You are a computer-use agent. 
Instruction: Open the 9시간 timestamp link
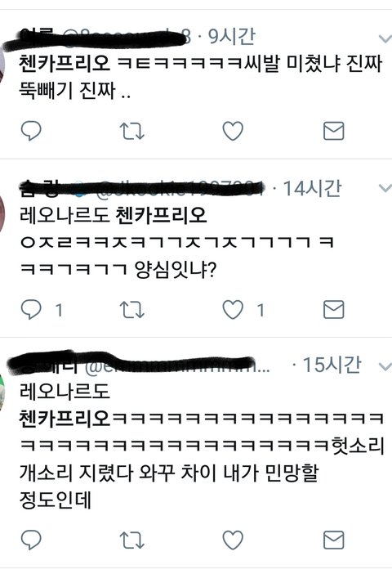[x=231, y=37]
